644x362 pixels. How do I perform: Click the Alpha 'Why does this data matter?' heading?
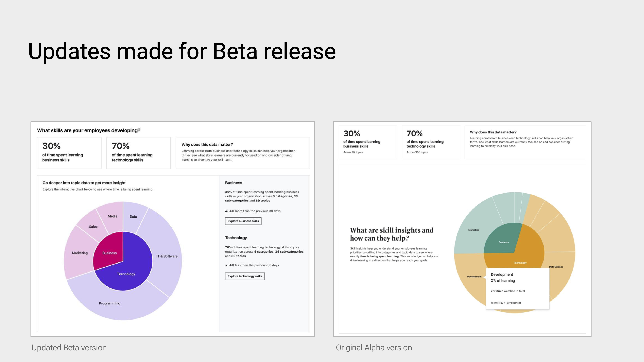coord(493,132)
